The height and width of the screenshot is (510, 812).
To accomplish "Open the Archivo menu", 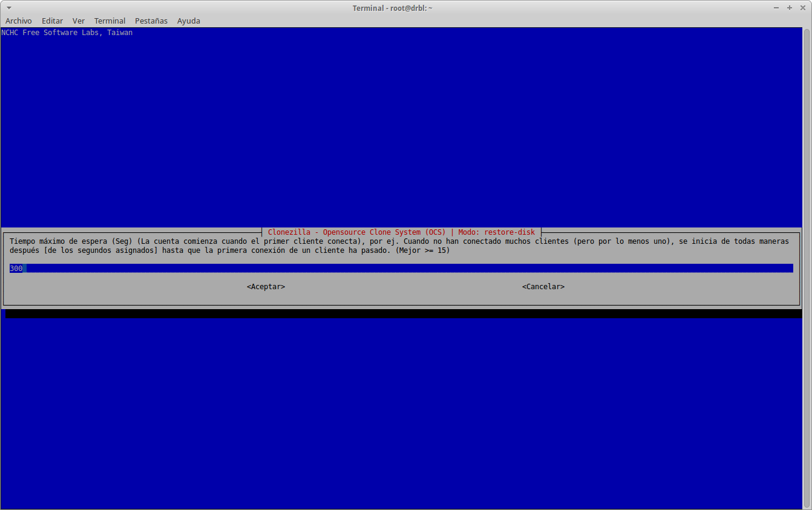I will (x=19, y=21).
